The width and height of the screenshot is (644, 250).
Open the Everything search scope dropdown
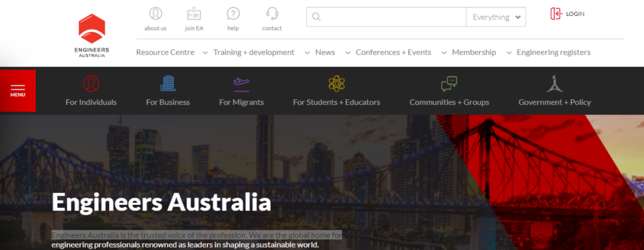496,17
